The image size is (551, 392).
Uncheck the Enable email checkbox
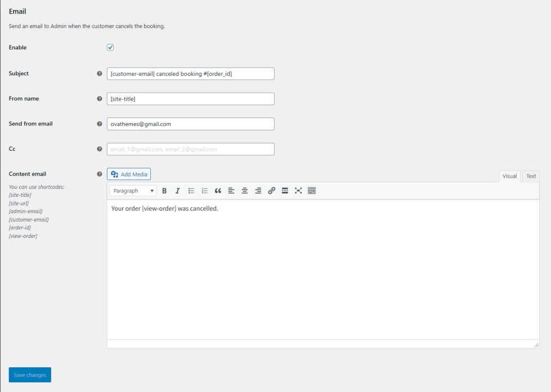click(x=110, y=47)
